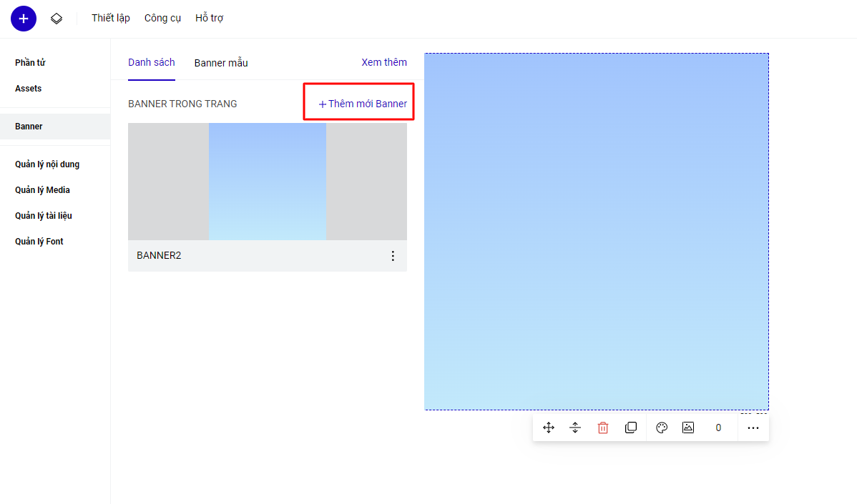Click the image background icon
857x504 pixels.
pyautogui.click(x=688, y=428)
